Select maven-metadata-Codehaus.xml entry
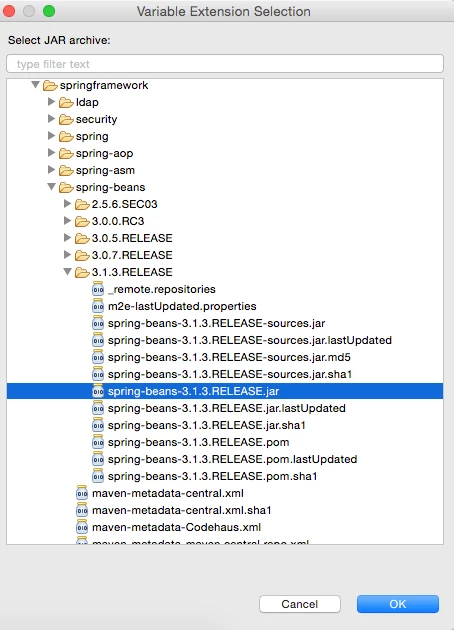 [x=176, y=527]
